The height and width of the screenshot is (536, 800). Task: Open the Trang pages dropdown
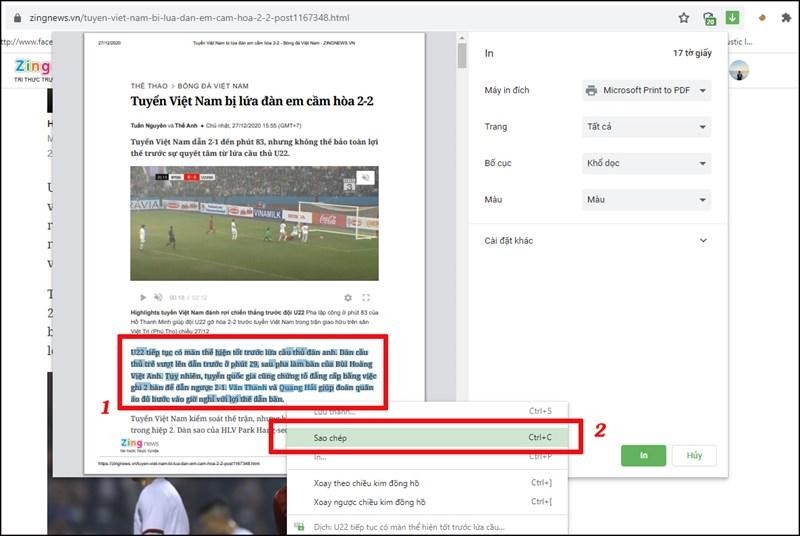[x=646, y=126]
